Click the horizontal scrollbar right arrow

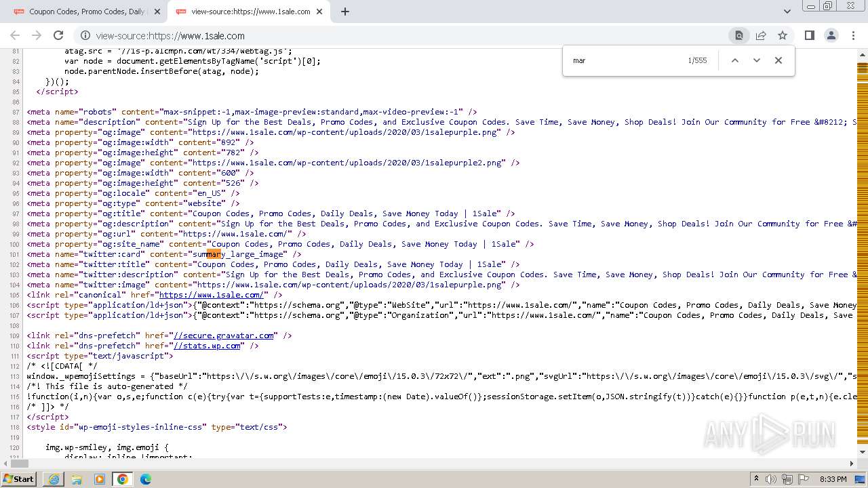click(852, 464)
